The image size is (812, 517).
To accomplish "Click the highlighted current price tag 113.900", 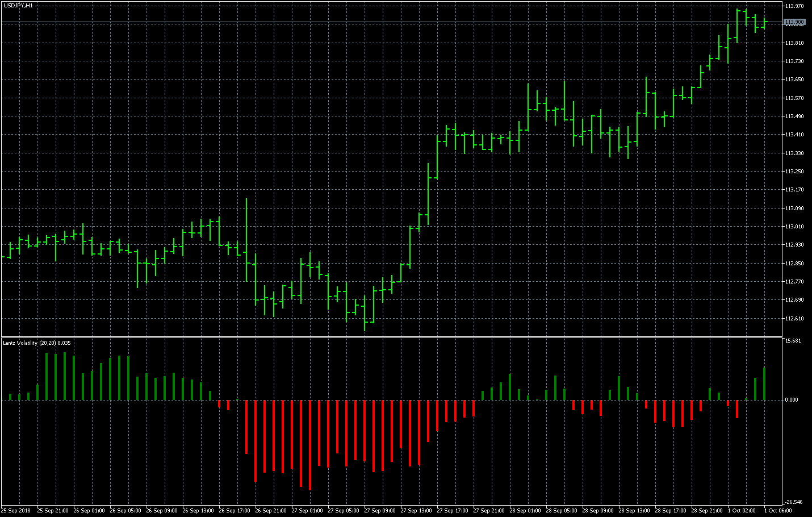I will point(794,22).
